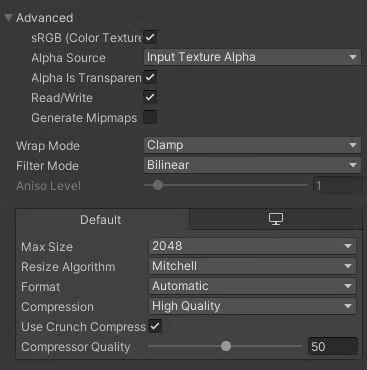Click the Compressor Quality slider handle

coord(226,346)
